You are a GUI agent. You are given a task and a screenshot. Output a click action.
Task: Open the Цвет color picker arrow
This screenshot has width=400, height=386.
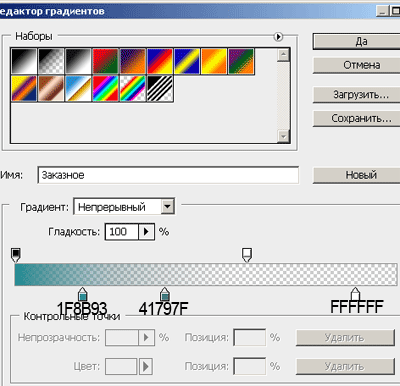(146, 366)
